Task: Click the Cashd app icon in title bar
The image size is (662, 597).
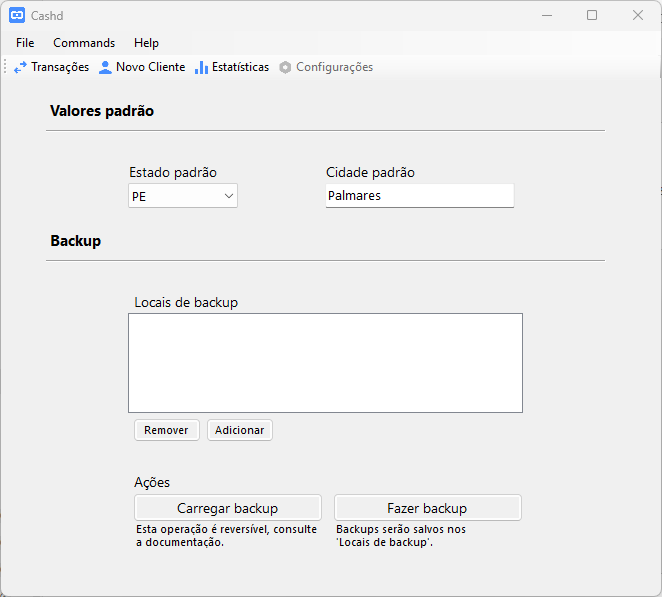Action: [17, 15]
